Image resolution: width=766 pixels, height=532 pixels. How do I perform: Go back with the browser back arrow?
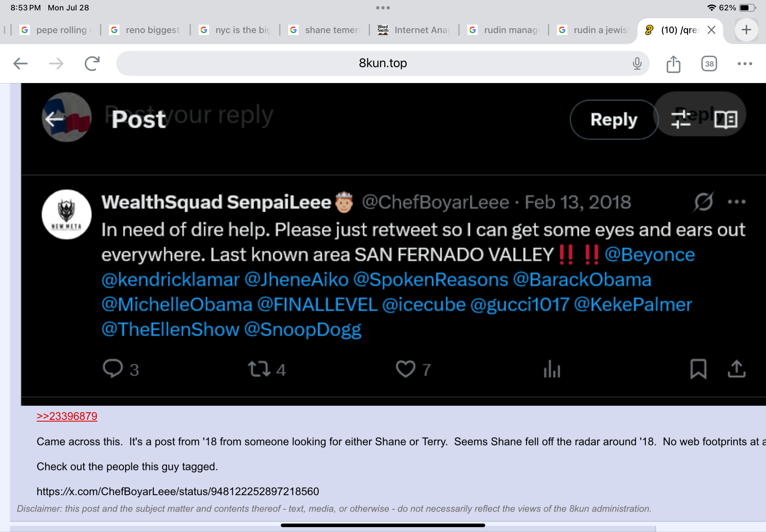[x=20, y=63]
